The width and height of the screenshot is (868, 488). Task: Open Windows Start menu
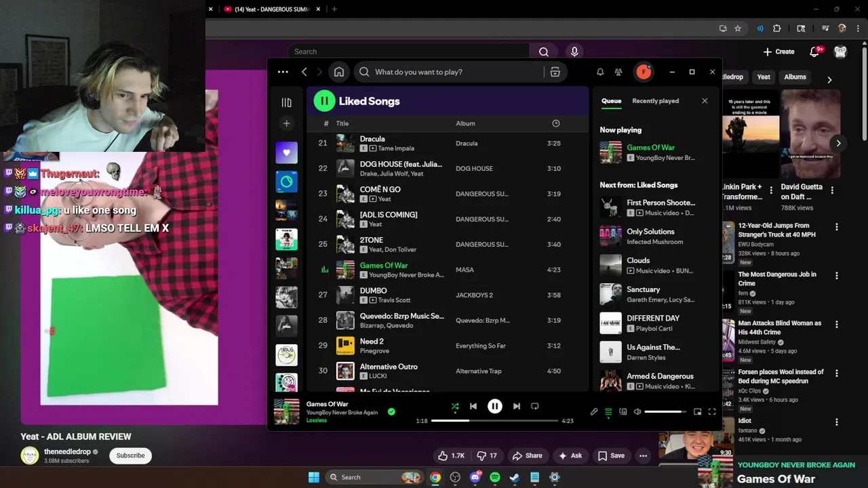(313, 477)
